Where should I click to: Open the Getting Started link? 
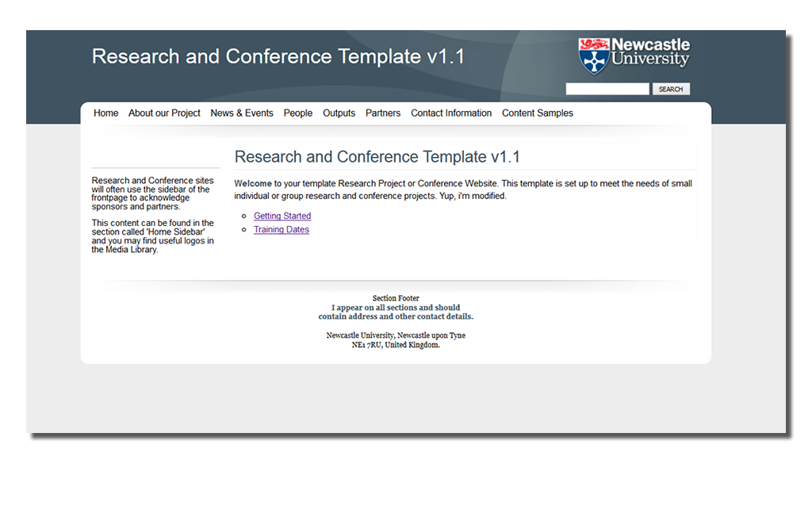coord(282,216)
